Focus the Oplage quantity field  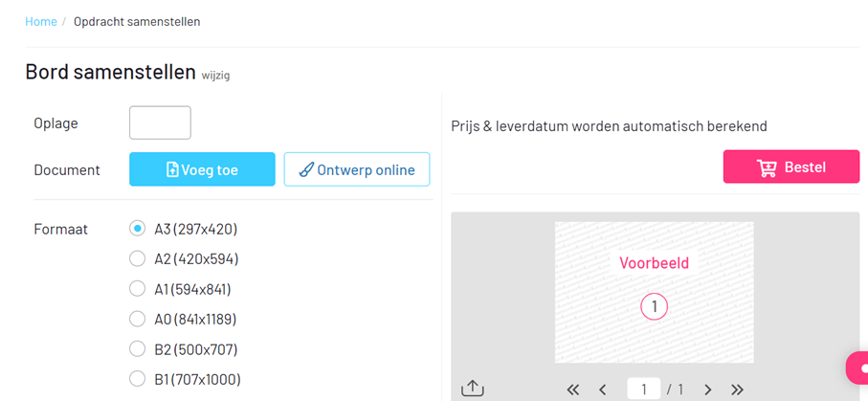[160, 123]
